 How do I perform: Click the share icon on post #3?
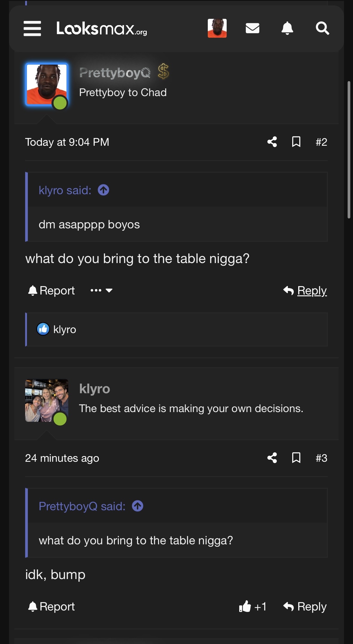[x=272, y=458]
